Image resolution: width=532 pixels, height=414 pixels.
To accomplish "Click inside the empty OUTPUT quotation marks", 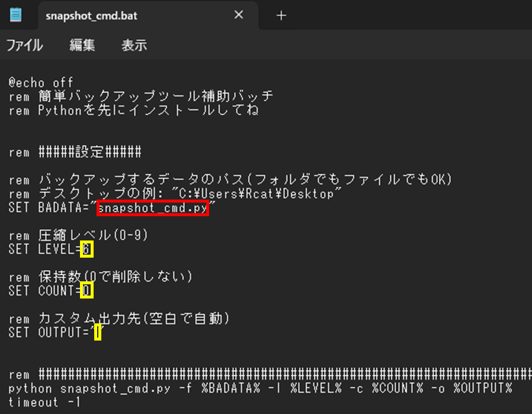I will (98, 333).
